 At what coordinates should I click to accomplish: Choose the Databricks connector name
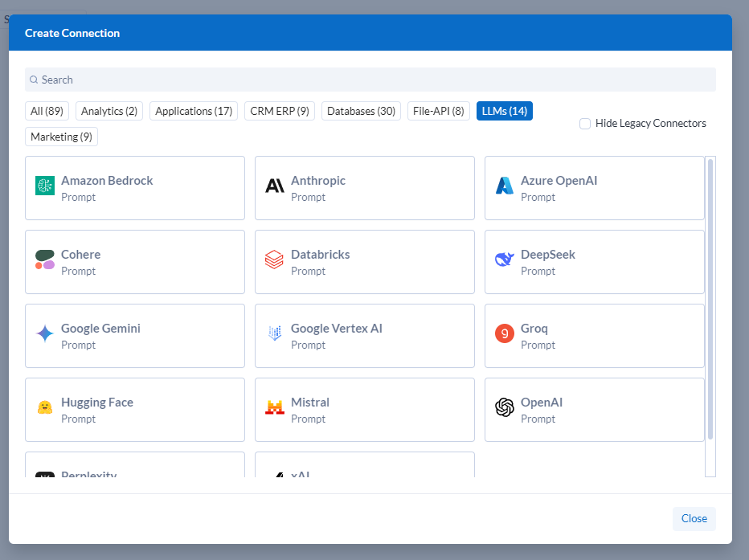[x=321, y=255]
